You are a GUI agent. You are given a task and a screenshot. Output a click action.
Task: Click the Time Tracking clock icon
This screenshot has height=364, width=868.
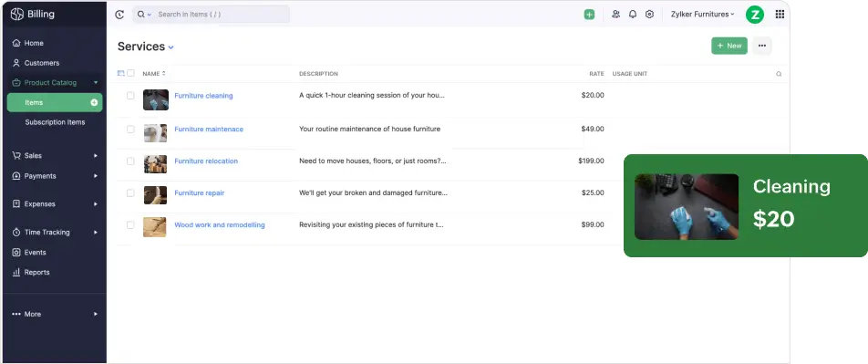[x=16, y=232]
